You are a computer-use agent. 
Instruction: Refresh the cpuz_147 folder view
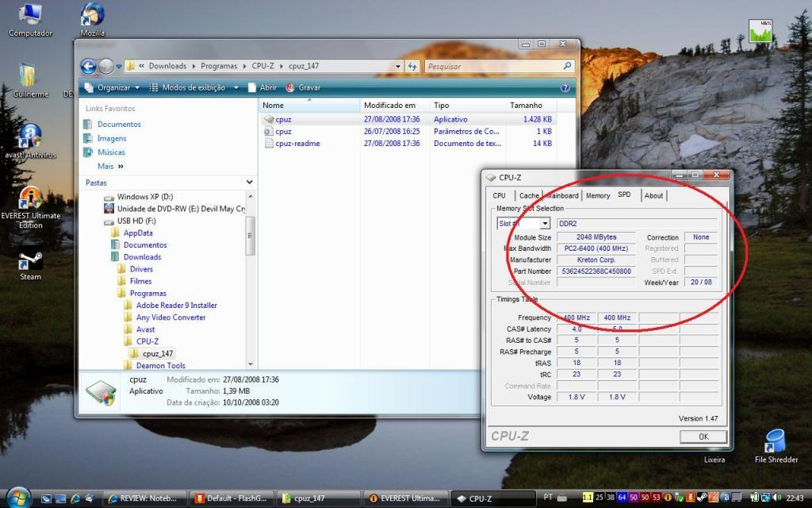[x=412, y=66]
